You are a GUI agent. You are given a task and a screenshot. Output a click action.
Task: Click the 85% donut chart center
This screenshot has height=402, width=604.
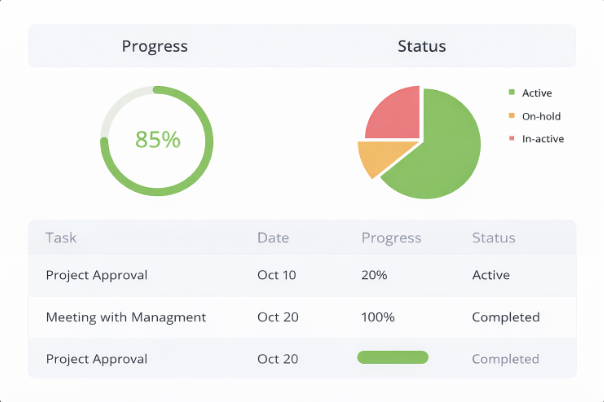pos(158,140)
